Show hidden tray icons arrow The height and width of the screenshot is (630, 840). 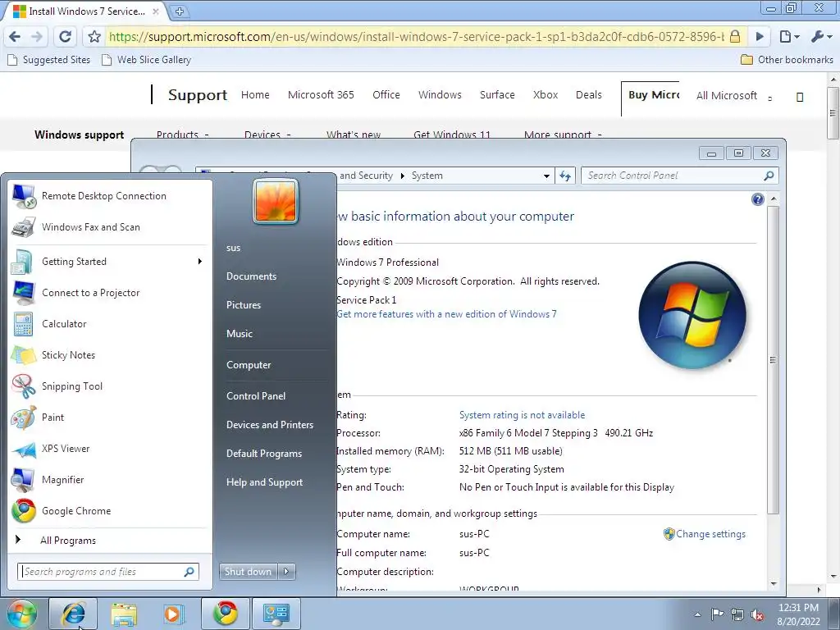(x=697, y=614)
